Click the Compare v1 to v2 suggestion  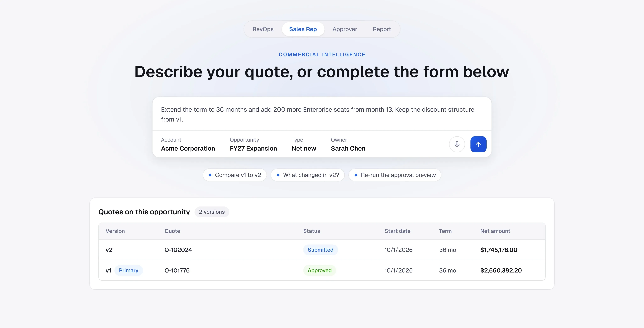coord(234,175)
